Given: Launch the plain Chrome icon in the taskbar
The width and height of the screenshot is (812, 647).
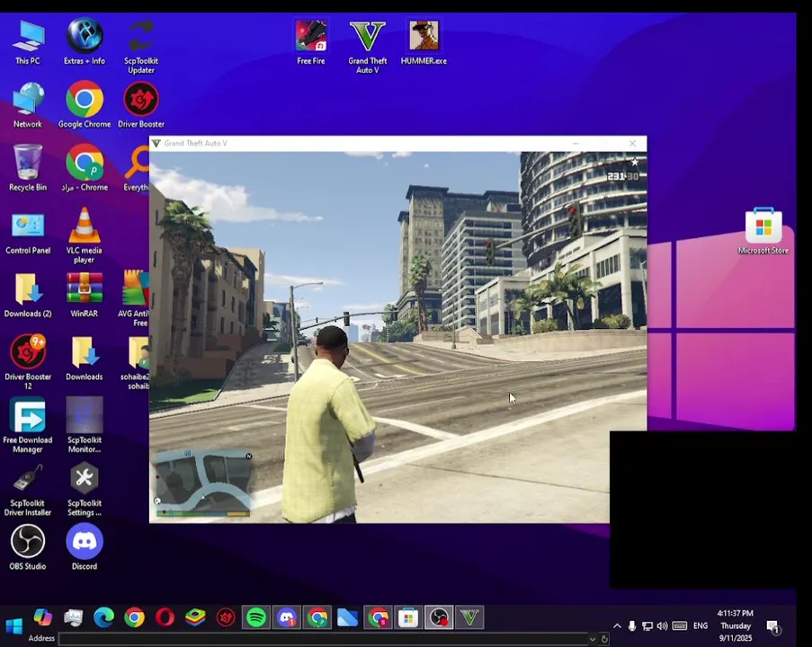Looking at the screenshot, I should tap(134, 617).
